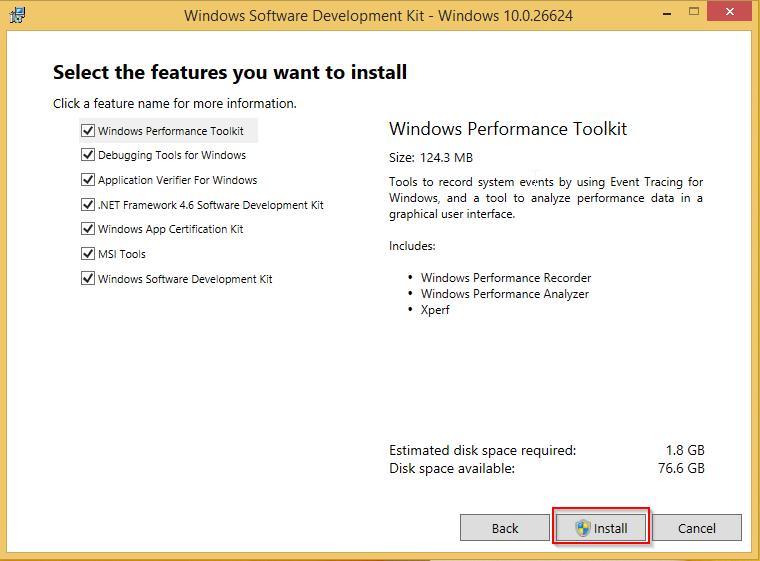Select the Windows Performance Toolkit feature name
The height and width of the screenshot is (561, 760).
point(170,131)
